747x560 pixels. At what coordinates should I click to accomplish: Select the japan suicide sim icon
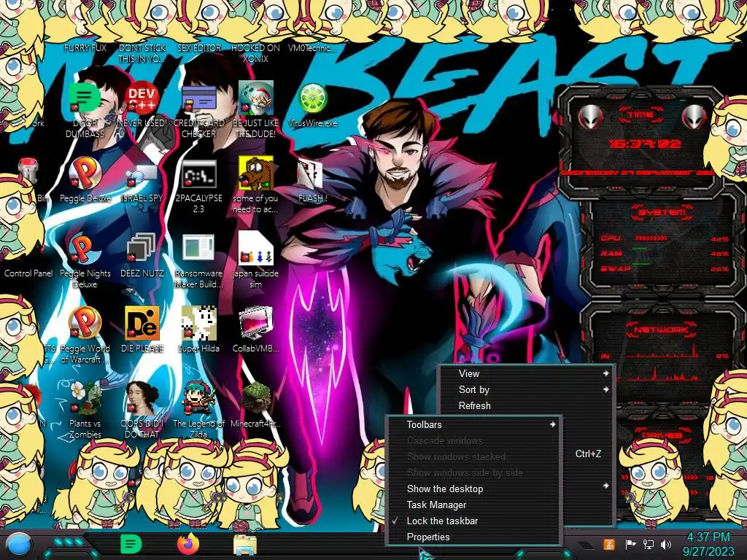coord(256,249)
